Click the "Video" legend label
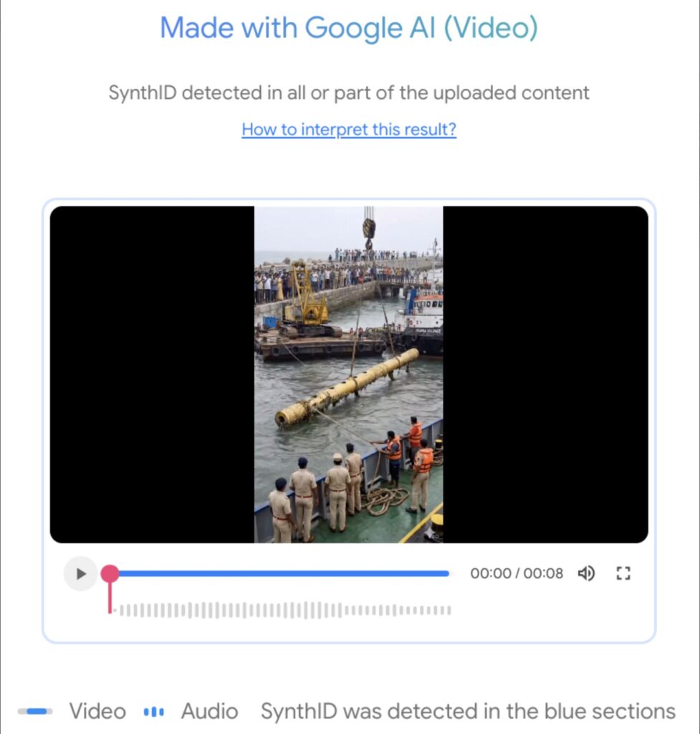The width and height of the screenshot is (700, 734). (97, 712)
